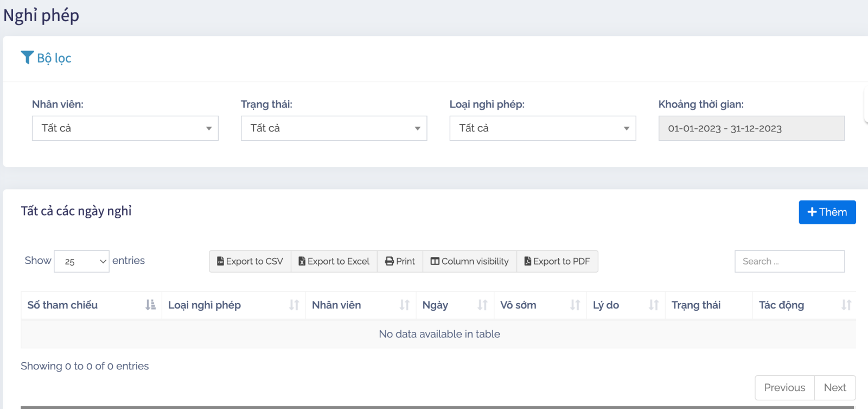Viewport: 868px width, 409px height.
Task: Click the Khoảng thời gian date range field
Action: (x=751, y=129)
